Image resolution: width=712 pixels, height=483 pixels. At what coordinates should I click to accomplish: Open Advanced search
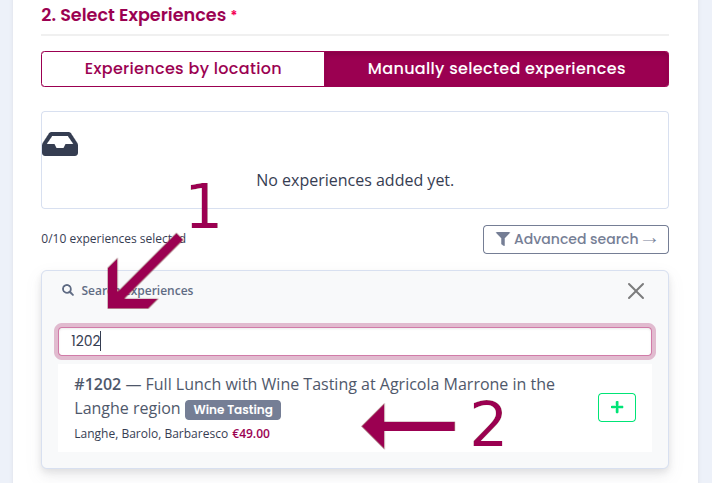point(575,239)
